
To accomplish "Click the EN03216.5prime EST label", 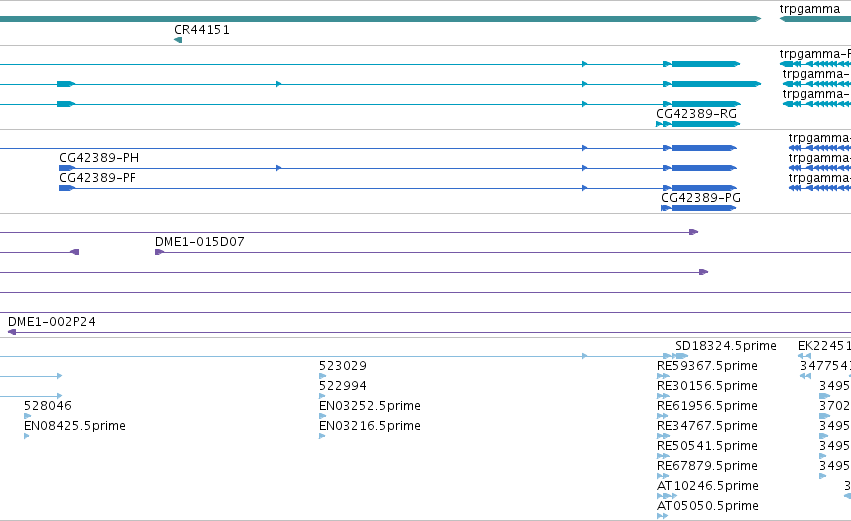I will coord(370,426).
